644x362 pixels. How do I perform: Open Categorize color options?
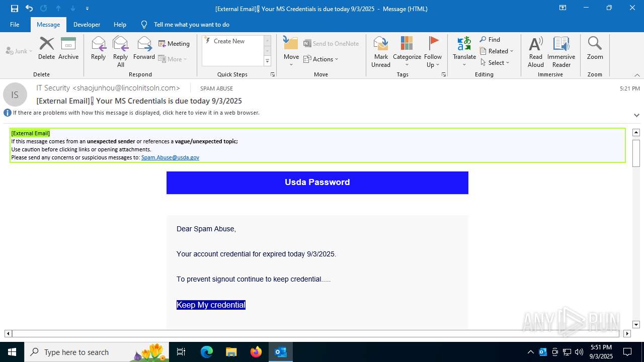(x=407, y=52)
